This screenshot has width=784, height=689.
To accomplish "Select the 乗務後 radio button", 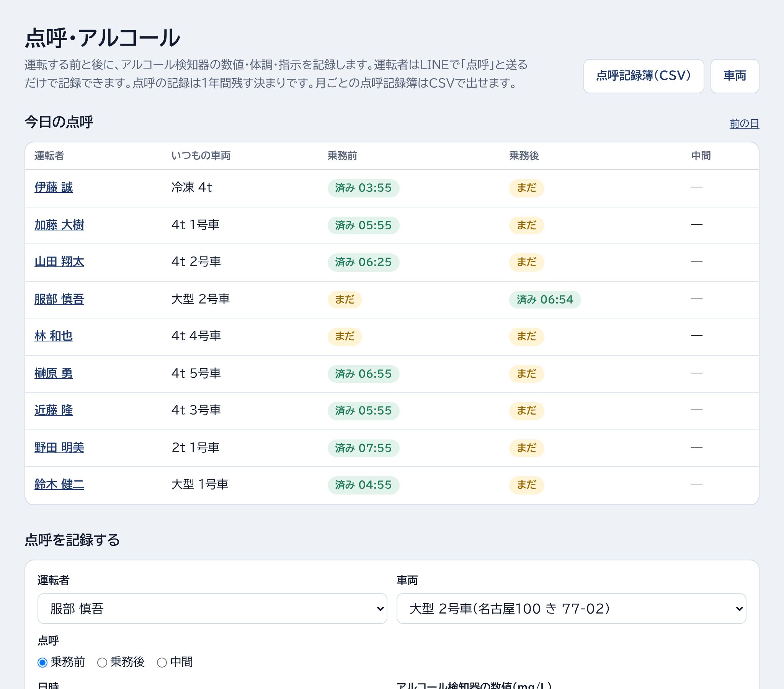I will 102,662.
